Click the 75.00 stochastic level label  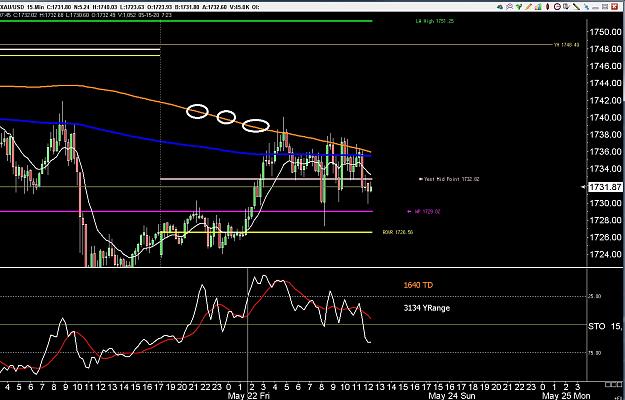[x=595, y=353]
